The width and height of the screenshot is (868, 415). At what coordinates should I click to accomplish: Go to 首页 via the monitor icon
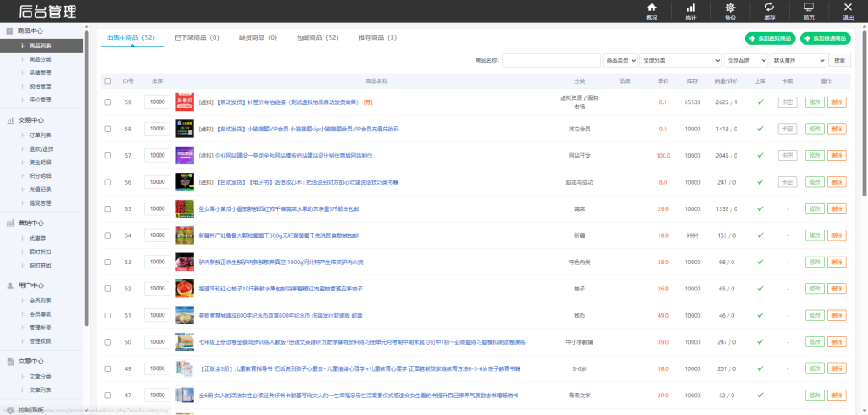tap(809, 8)
